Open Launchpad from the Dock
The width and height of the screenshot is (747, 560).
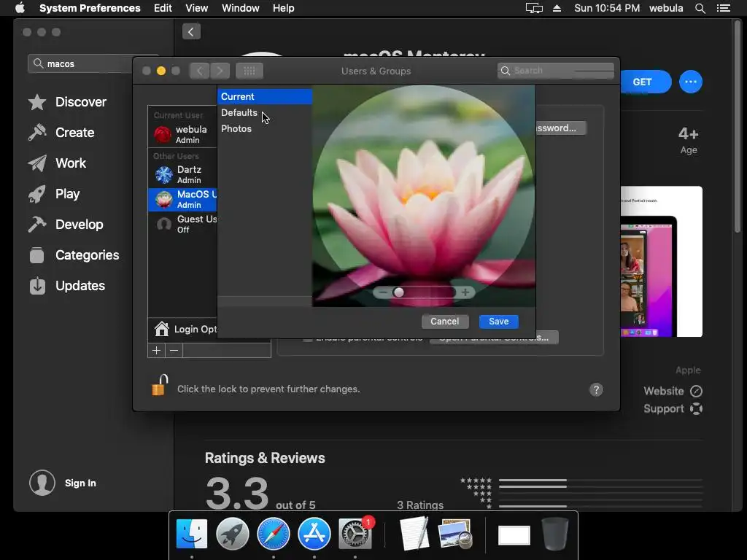[x=233, y=534]
